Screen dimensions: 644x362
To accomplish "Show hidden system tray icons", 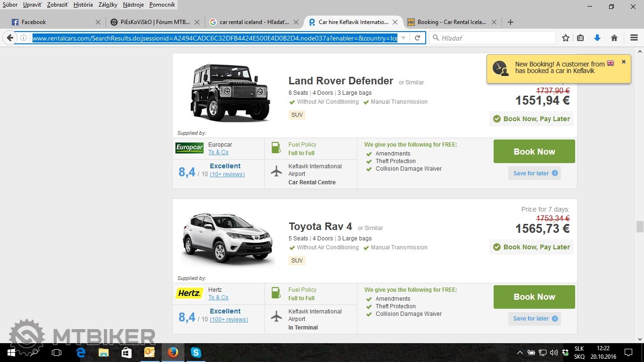I will (520, 352).
